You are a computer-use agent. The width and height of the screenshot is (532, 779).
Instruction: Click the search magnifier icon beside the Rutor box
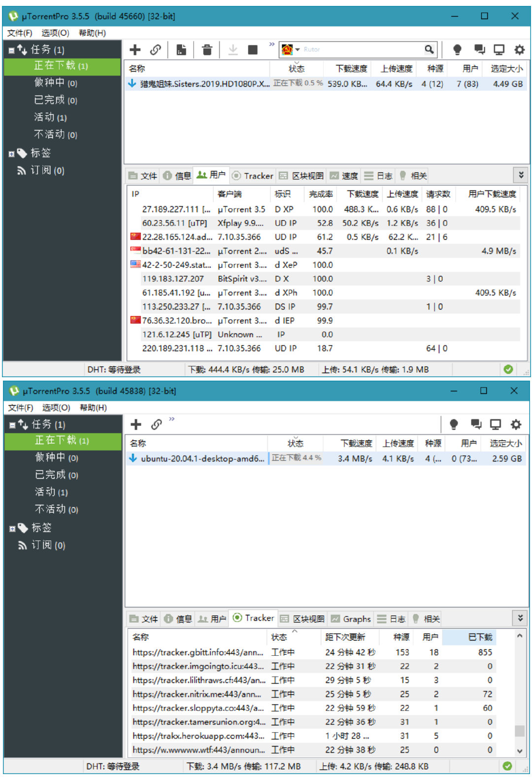click(429, 49)
